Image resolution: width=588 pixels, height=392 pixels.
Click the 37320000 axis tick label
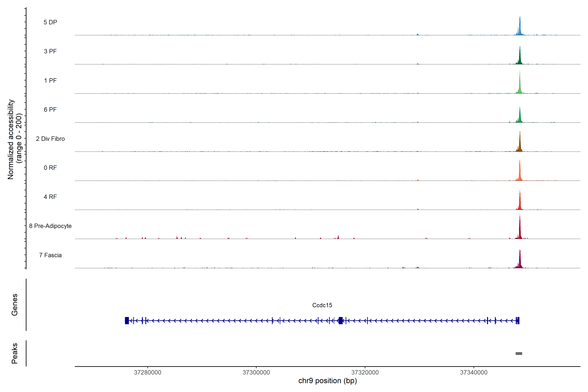point(365,372)
